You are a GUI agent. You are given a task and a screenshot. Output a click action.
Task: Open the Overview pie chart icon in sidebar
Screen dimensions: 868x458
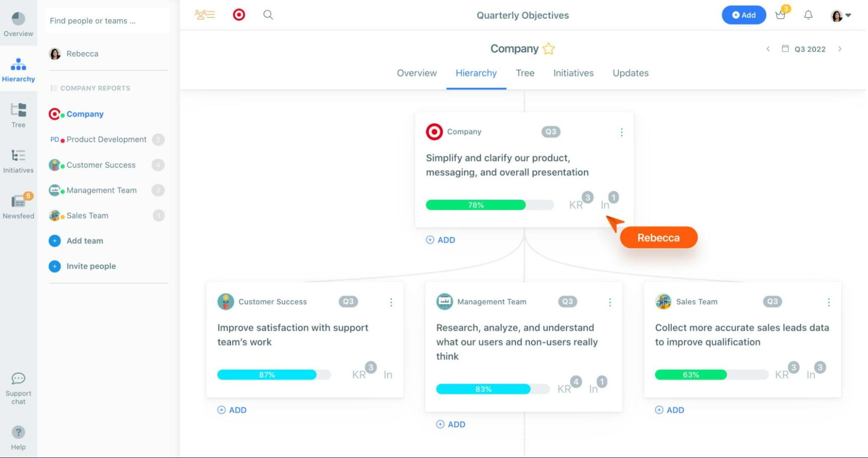(x=18, y=19)
